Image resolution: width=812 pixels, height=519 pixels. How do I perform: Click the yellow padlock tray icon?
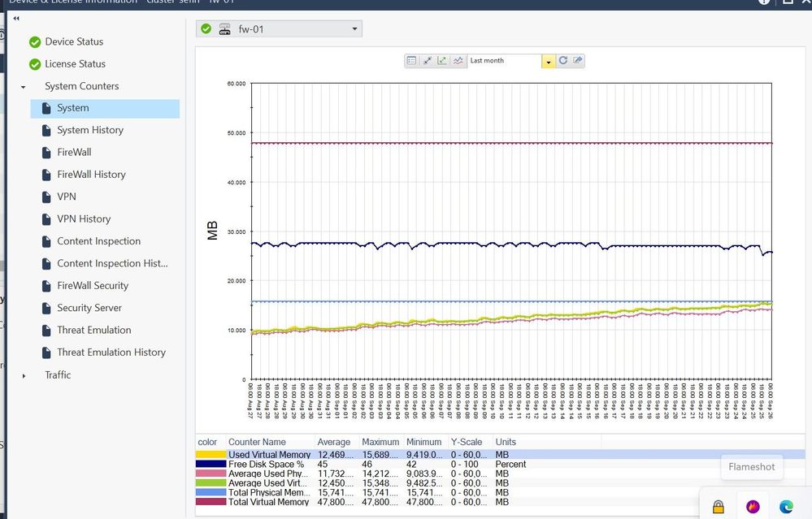point(718,507)
